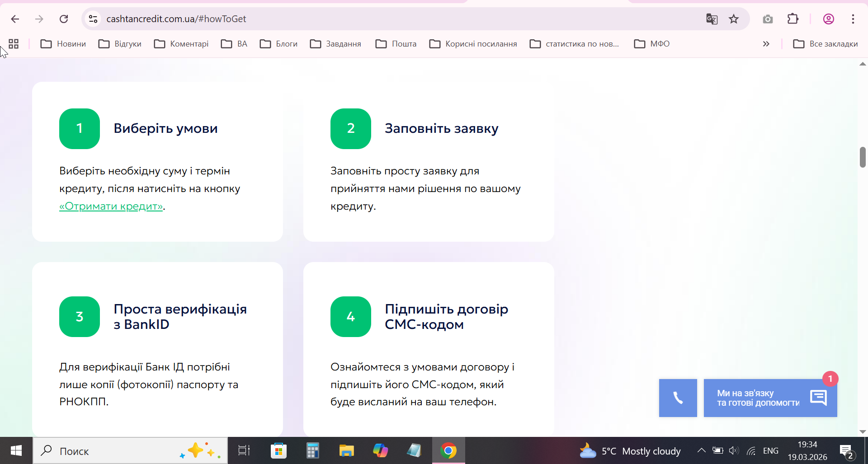Image resolution: width=868 pixels, height=464 pixels.
Task: Open the Chrome profile avatar
Action: pyautogui.click(x=829, y=19)
